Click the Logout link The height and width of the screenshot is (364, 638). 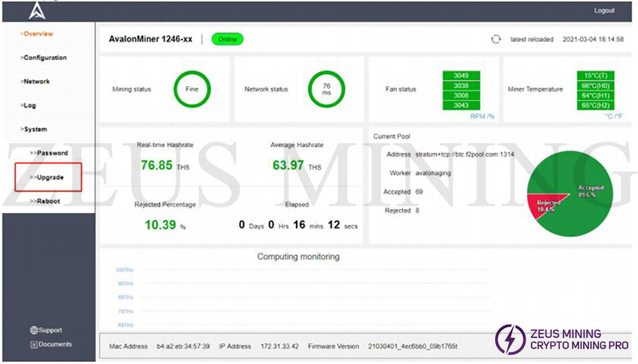604,11
